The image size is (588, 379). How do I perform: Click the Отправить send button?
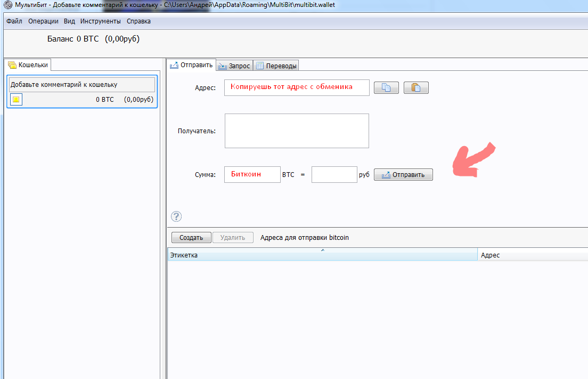coord(403,175)
